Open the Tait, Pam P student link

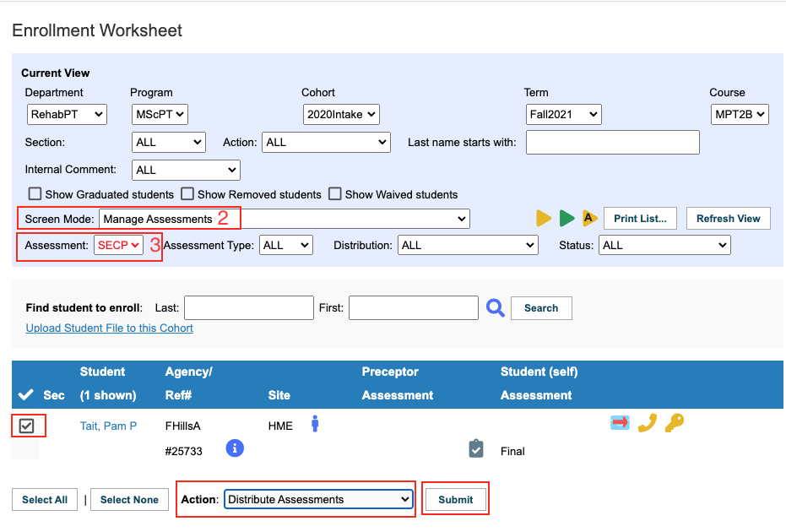coord(108,426)
